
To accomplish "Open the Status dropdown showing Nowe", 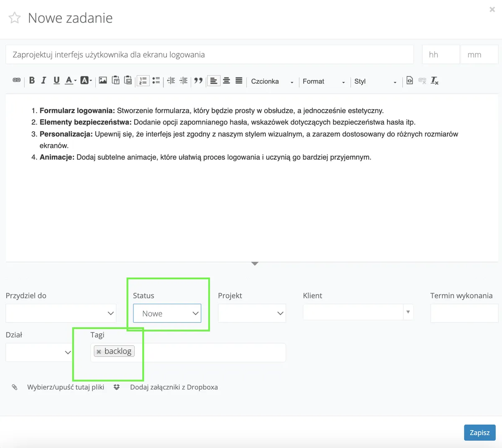I will pos(167,313).
